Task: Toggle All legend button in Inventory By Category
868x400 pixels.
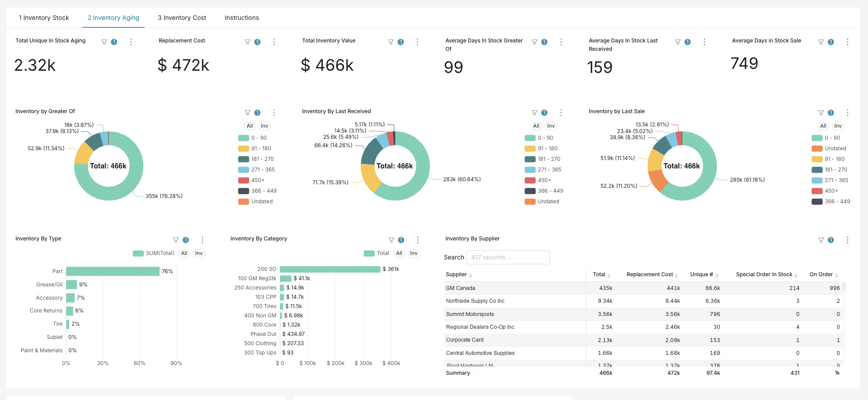Action: [399, 253]
